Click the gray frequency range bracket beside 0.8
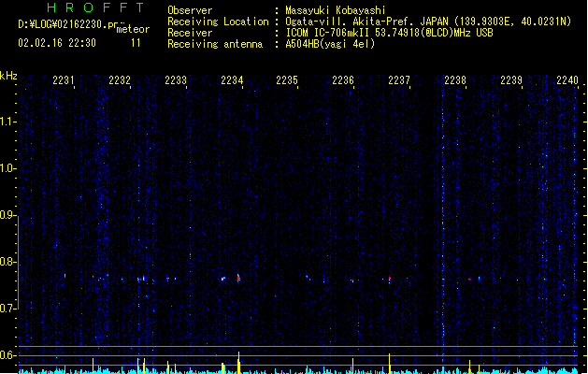The height and width of the screenshot is (374, 588). 19,263
